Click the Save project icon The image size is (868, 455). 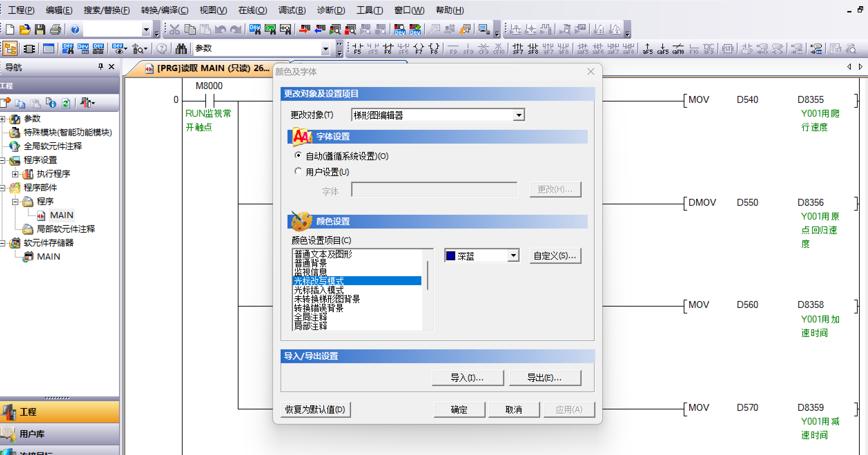tap(40, 30)
